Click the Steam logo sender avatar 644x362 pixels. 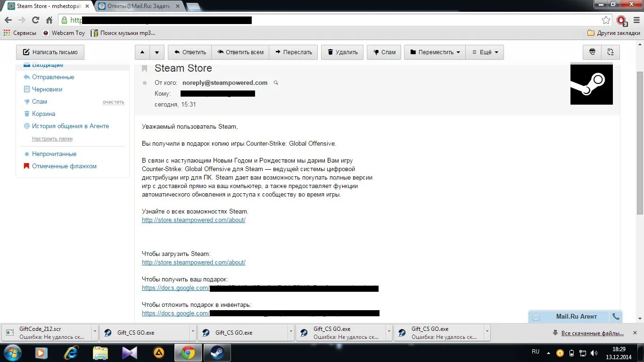pyautogui.click(x=592, y=84)
